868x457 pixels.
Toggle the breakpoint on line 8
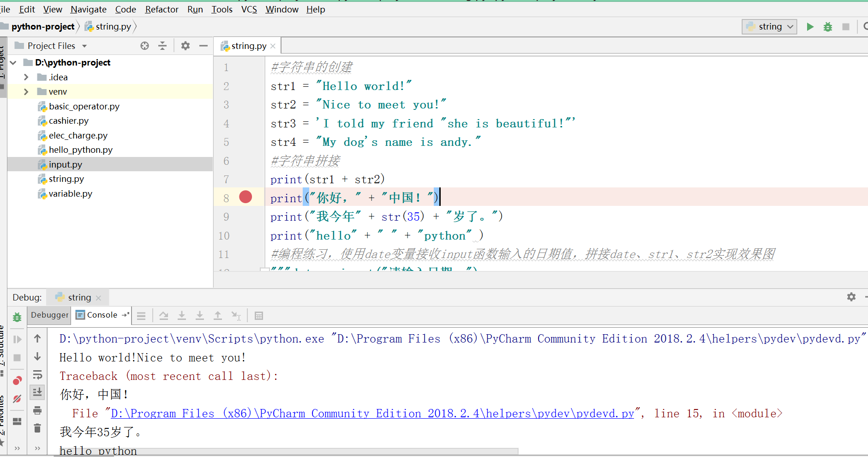click(x=245, y=197)
